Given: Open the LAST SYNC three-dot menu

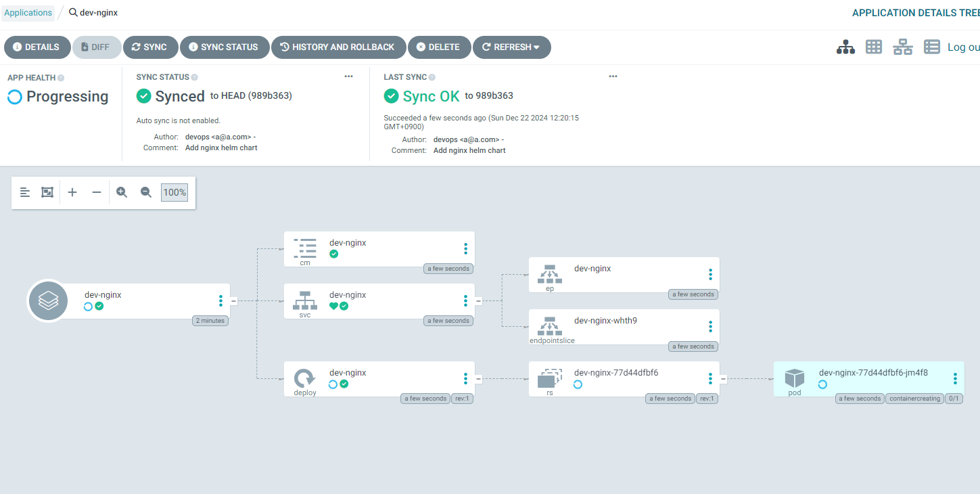Looking at the screenshot, I should [613, 76].
